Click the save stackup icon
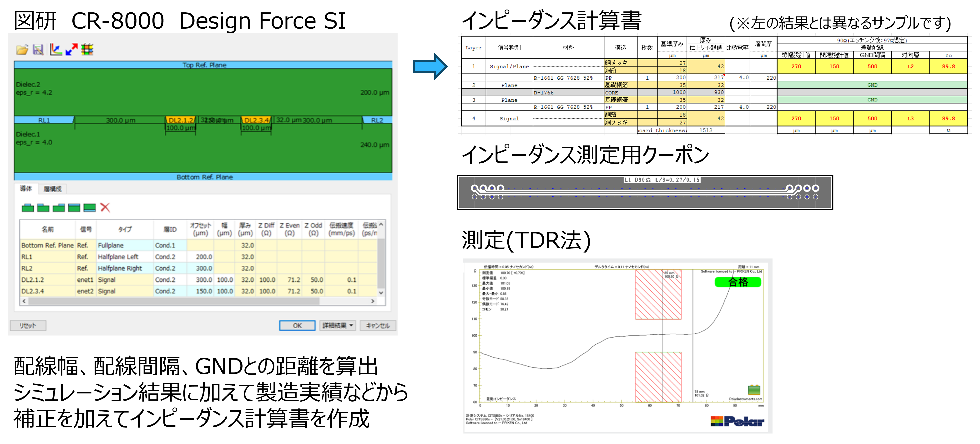980x444 pixels. tap(38, 50)
